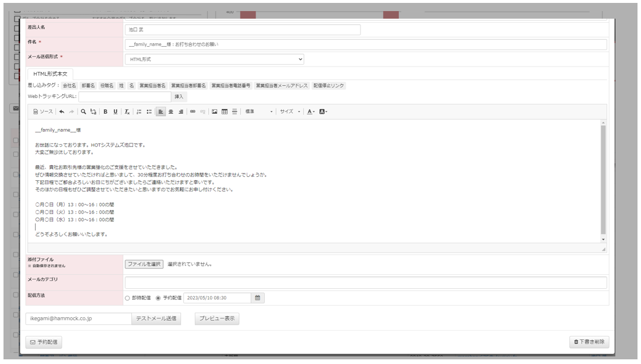Click line ○月○日(月) 13:00~16:00の間

click(75, 205)
